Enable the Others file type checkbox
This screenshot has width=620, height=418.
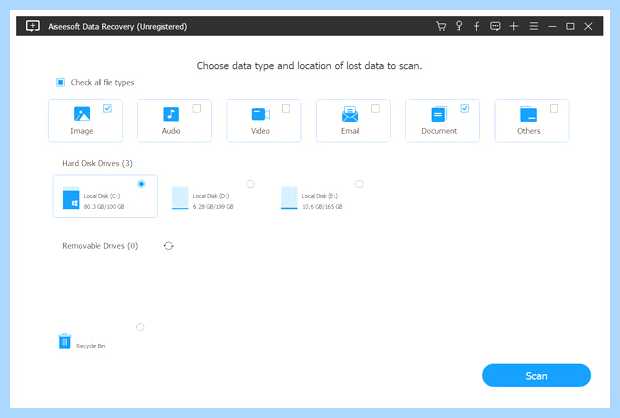[x=554, y=108]
